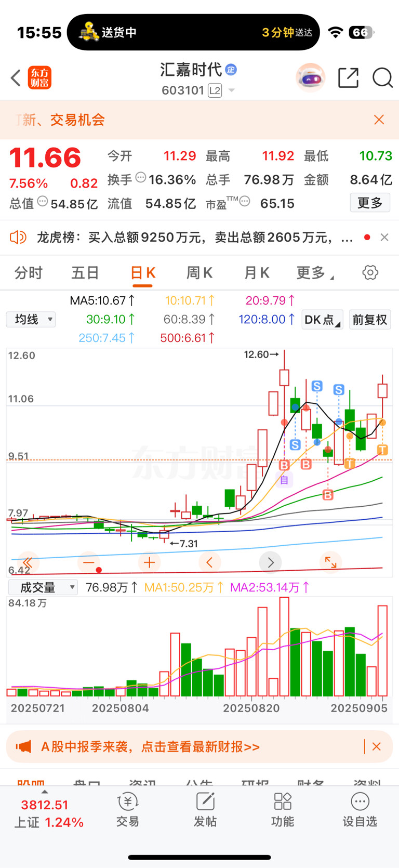Move chart left with orange arrow
Image resolution: width=399 pixels, height=868 pixels.
click(x=210, y=562)
